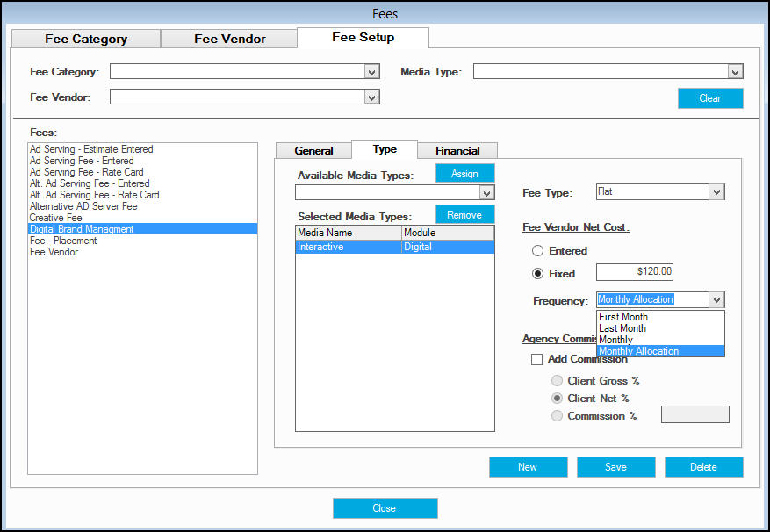Open the Fee Type dropdown
The image size is (770, 532).
[x=716, y=191]
